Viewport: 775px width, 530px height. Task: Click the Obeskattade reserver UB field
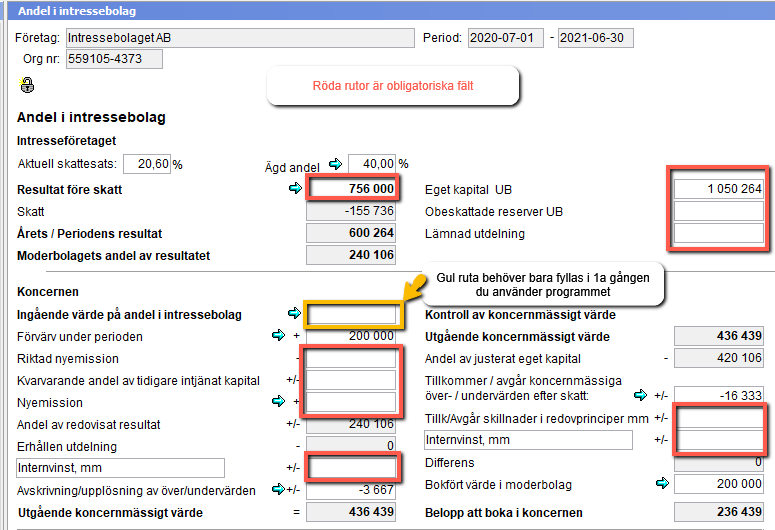point(719,211)
